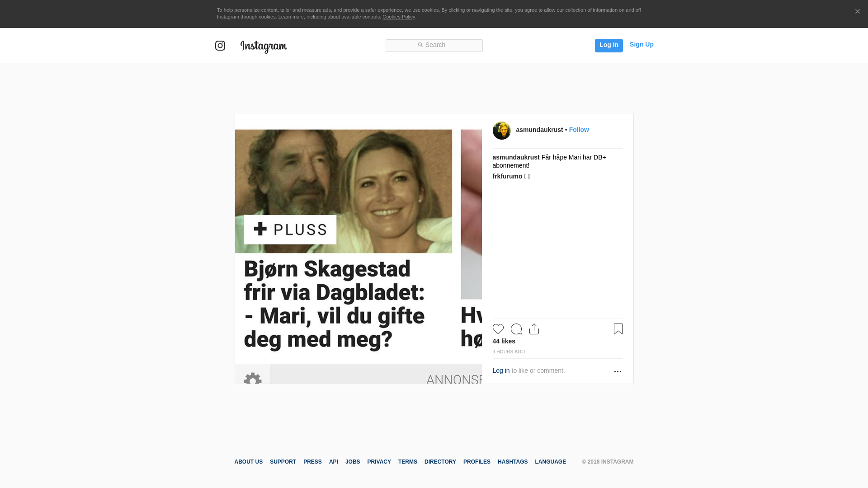This screenshot has width=868, height=488.
Task: Open the posted Dagbladet screenshot image
Action: [x=358, y=249]
